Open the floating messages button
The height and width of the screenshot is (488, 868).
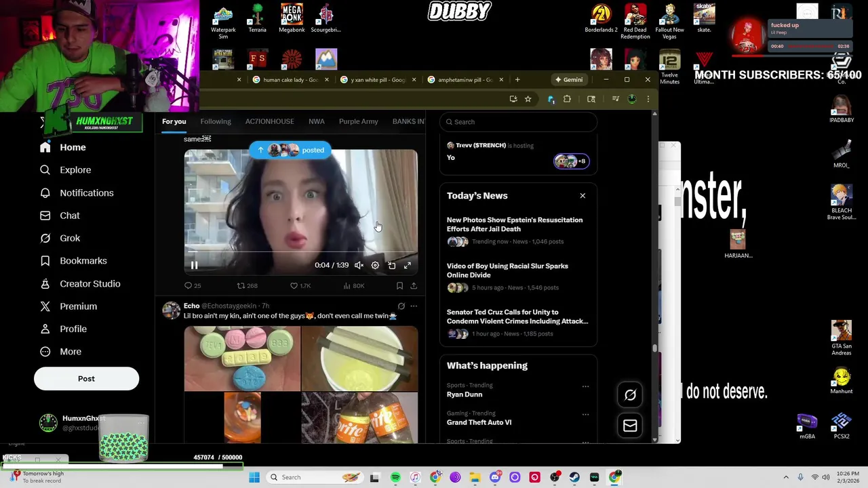click(630, 426)
